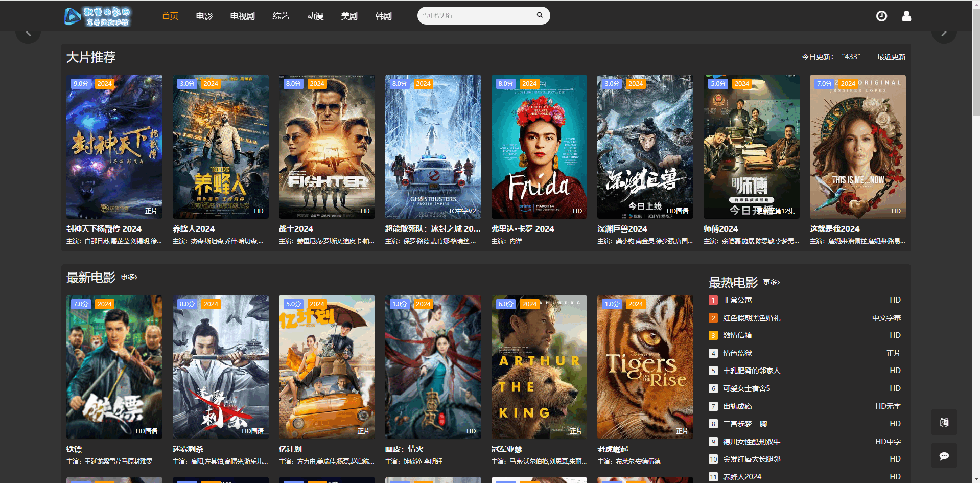Open Frida 2024 poster thumbnail

pos(540,147)
